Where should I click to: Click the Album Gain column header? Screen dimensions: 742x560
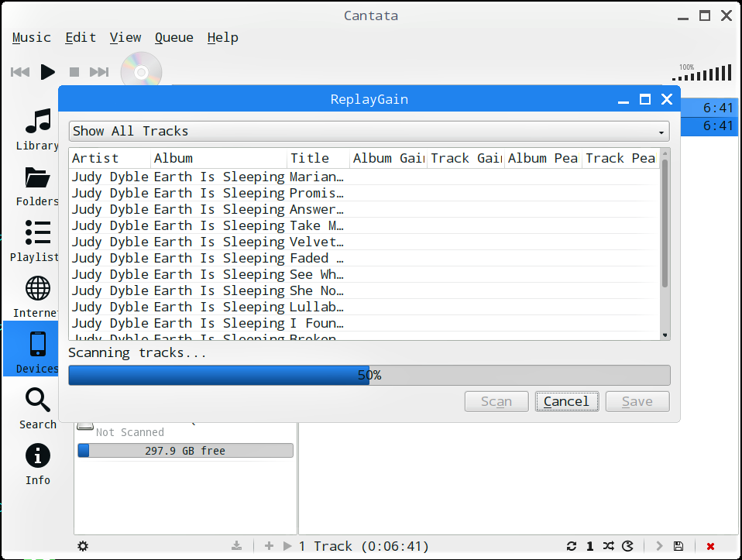pos(388,158)
